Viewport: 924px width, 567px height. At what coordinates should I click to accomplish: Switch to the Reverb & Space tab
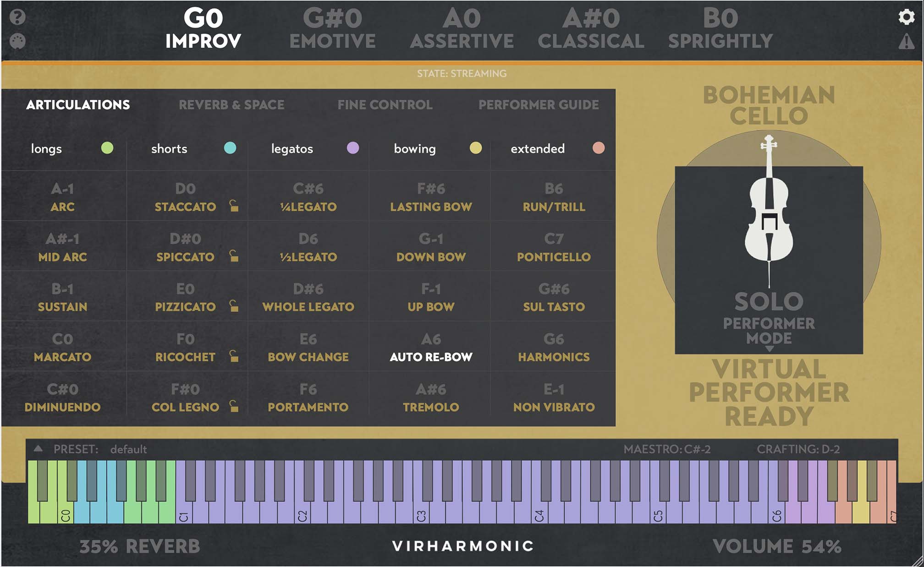(x=231, y=105)
